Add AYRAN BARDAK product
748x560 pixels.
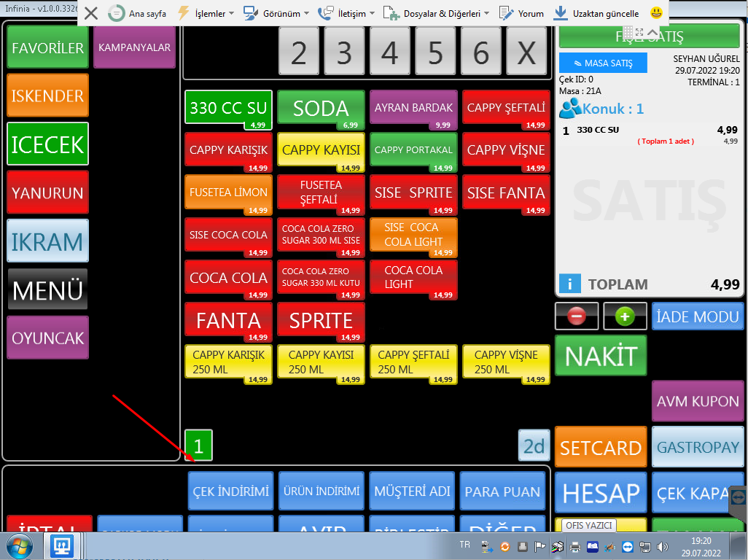tap(413, 109)
